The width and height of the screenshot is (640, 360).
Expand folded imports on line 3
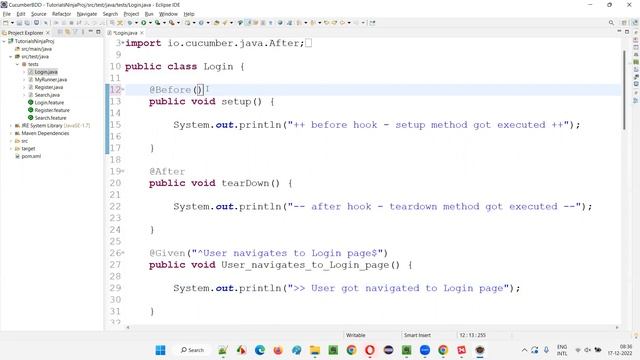(123, 43)
